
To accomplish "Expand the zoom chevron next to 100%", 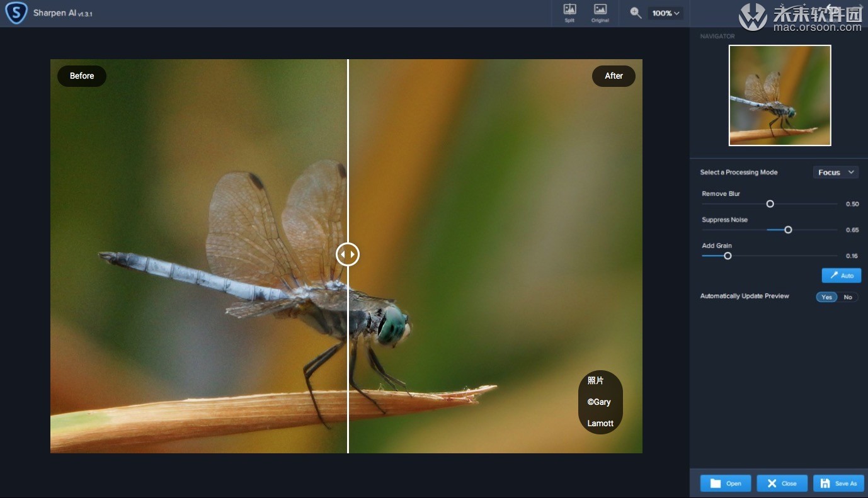I will click(677, 13).
